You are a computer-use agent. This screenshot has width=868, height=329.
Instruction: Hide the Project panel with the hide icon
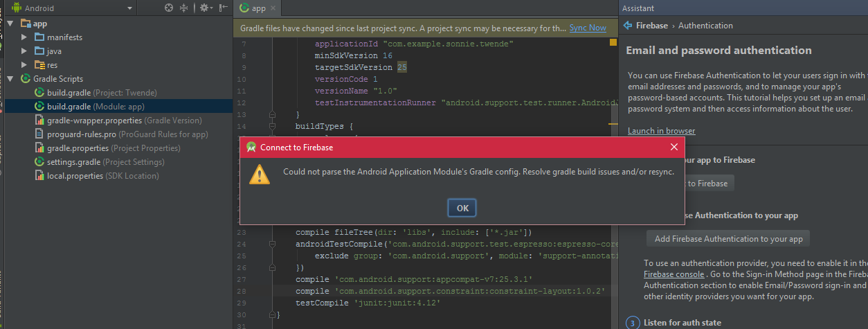pos(223,8)
